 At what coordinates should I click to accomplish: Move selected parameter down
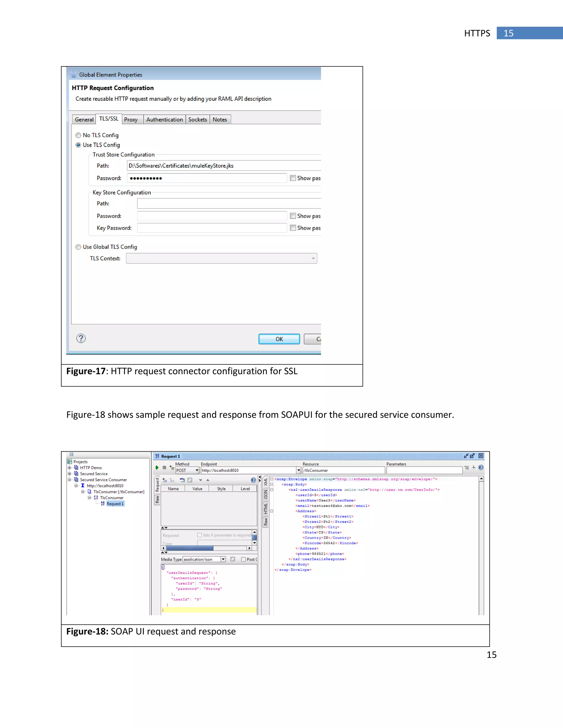coord(200,480)
